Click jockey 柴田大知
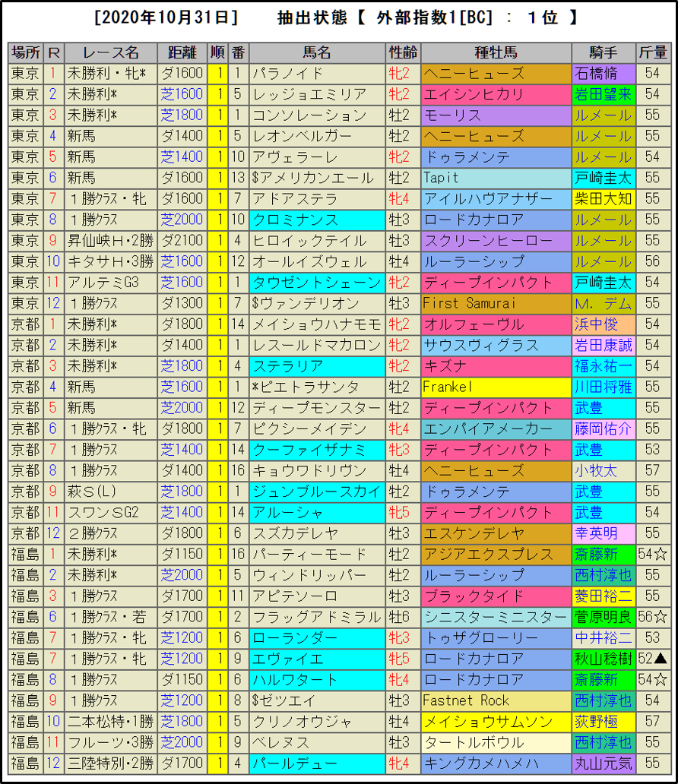 (x=603, y=199)
